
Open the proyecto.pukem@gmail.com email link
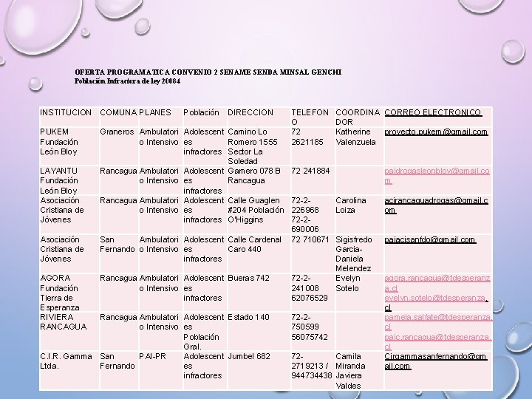(436, 132)
